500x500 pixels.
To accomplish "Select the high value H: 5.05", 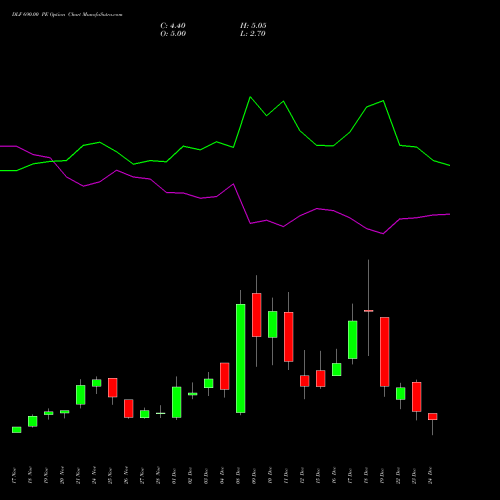I will [x=253, y=26].
